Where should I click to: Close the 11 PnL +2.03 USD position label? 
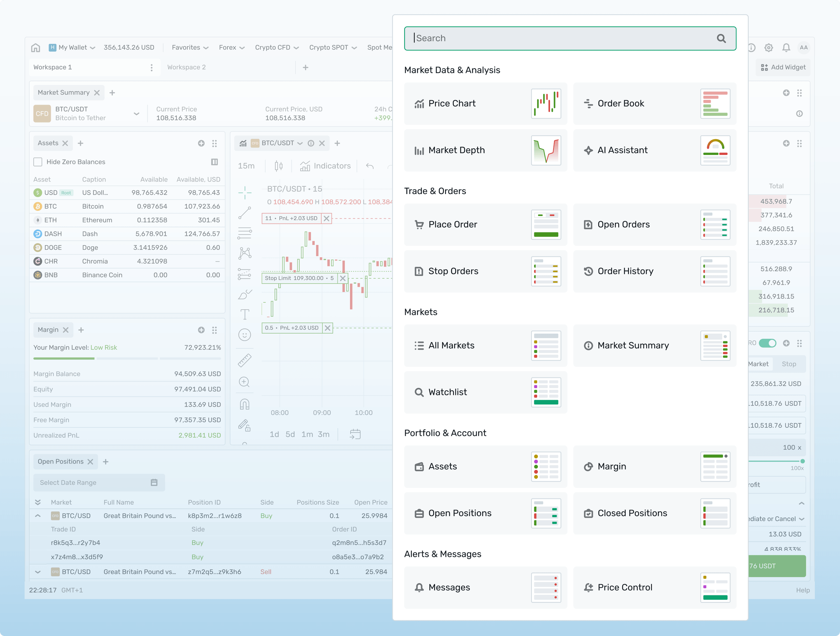click(x=326, y=218)
